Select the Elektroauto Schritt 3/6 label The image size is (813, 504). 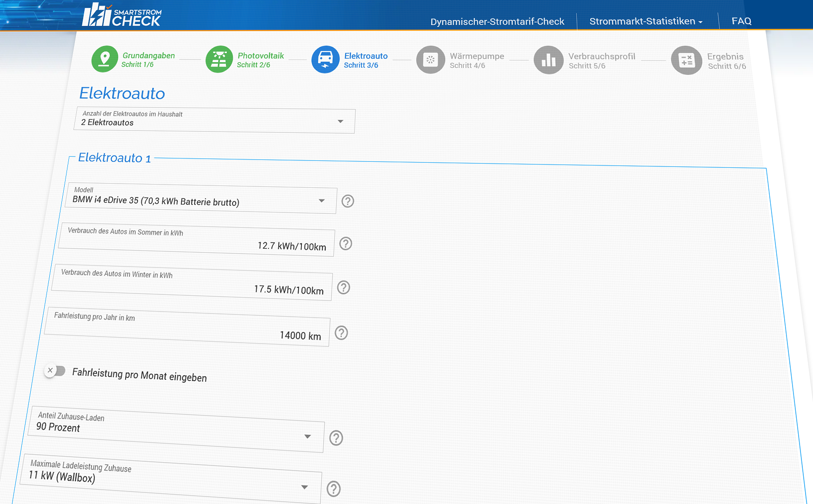coord(366,60)
